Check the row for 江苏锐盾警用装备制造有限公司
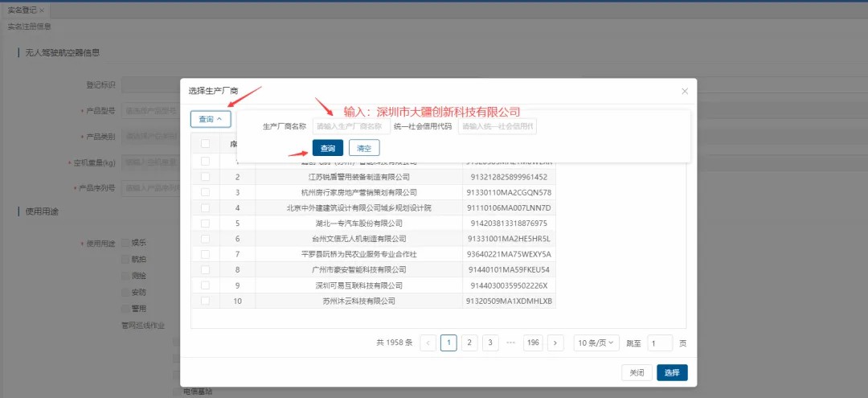The width and height of the screenshot is (868, 398). pyautogui.click(x=206, y=177)
